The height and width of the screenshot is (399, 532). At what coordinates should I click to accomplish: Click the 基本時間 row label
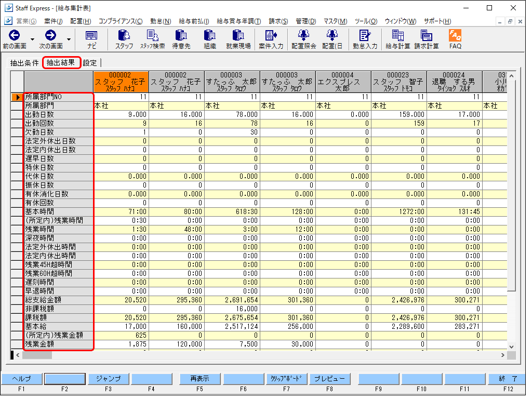pos(59,212)
